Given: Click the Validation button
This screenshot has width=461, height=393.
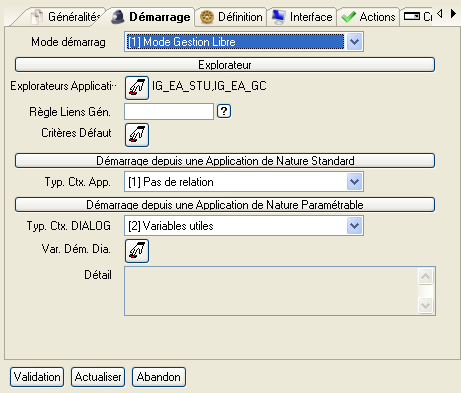Looking at the screenshot, I should click(x=37, y=377).
